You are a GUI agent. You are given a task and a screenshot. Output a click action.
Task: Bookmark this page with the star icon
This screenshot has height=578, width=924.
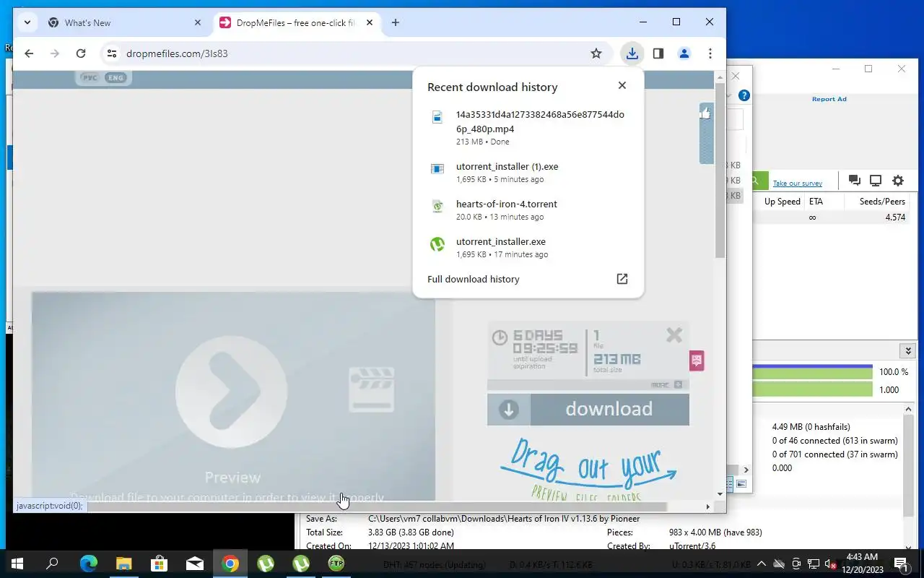point(596,53)
